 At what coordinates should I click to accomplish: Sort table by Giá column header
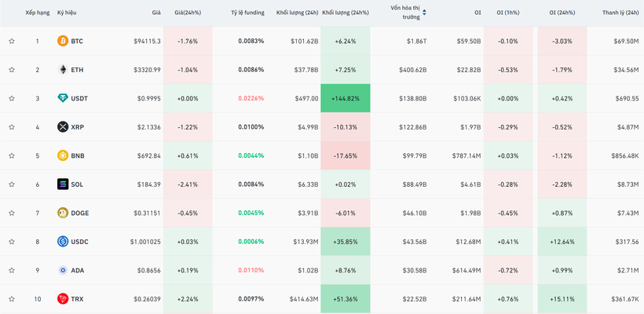[x=156, y=13]
